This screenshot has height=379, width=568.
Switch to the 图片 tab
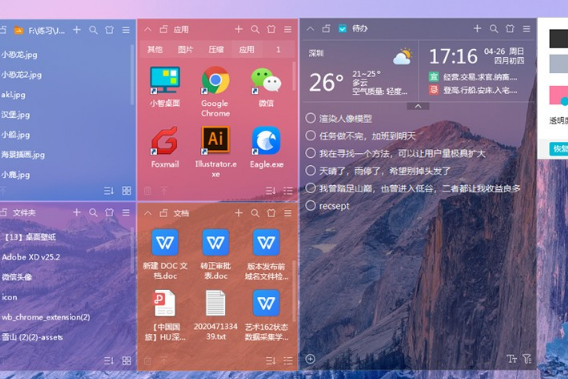click(x=185, y=50)
